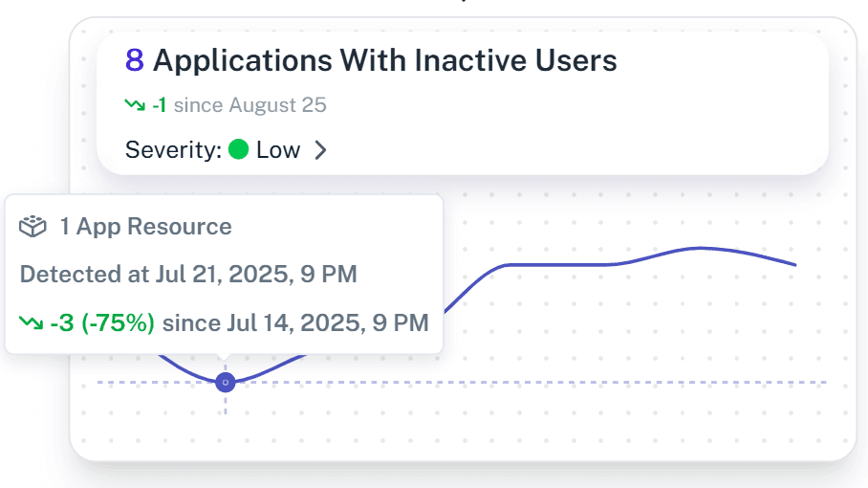Click the highlighted data point on the chart
This screenshot has width=868, height=488.
(226, 382)
